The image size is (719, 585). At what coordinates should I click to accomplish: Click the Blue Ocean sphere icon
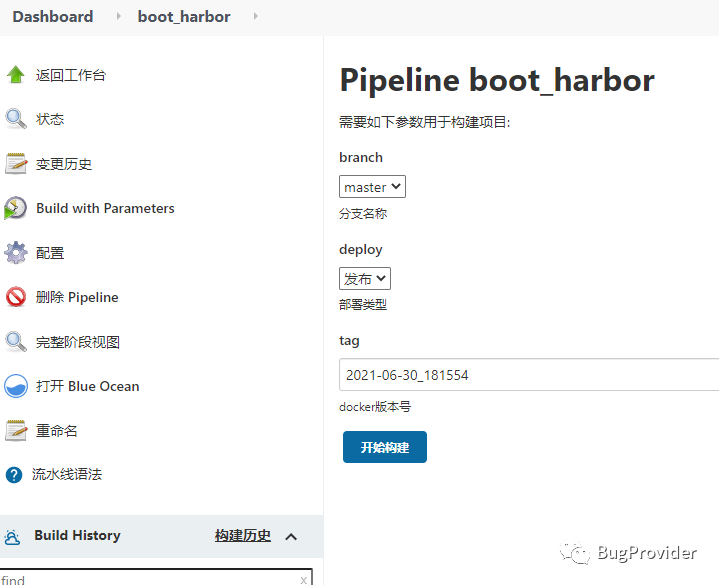click(16, 386)
